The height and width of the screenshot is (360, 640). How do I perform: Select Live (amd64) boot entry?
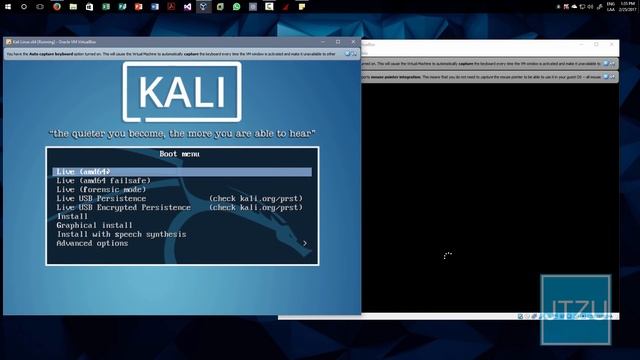coord(182,172)
